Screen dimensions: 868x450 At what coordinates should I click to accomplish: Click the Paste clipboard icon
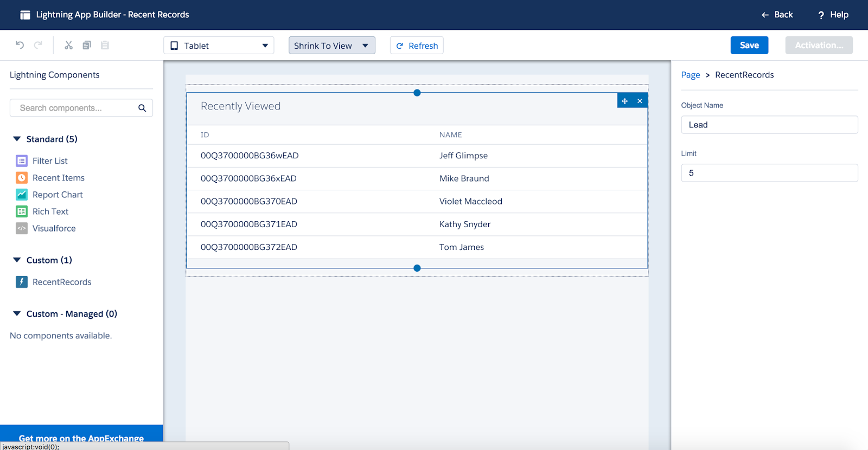105,45
